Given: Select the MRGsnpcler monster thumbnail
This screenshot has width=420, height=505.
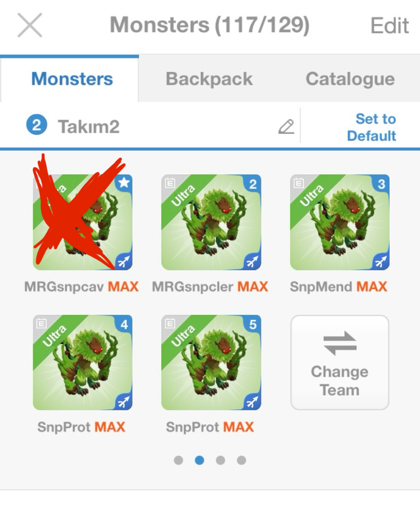Looking at the screenshot, I should click(211, 222).
